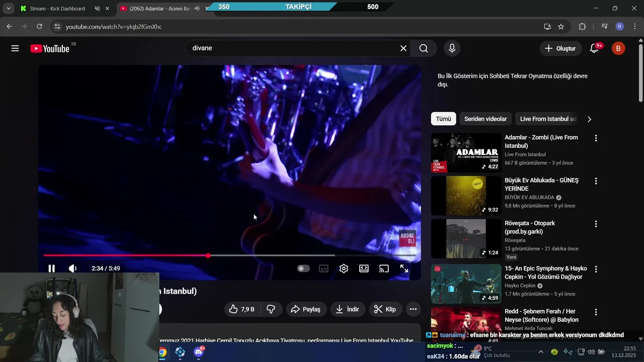Switch to the Stream - Kick Dashboard tab
This screenshot has height=362, width=644.
[x=57, y=9]
